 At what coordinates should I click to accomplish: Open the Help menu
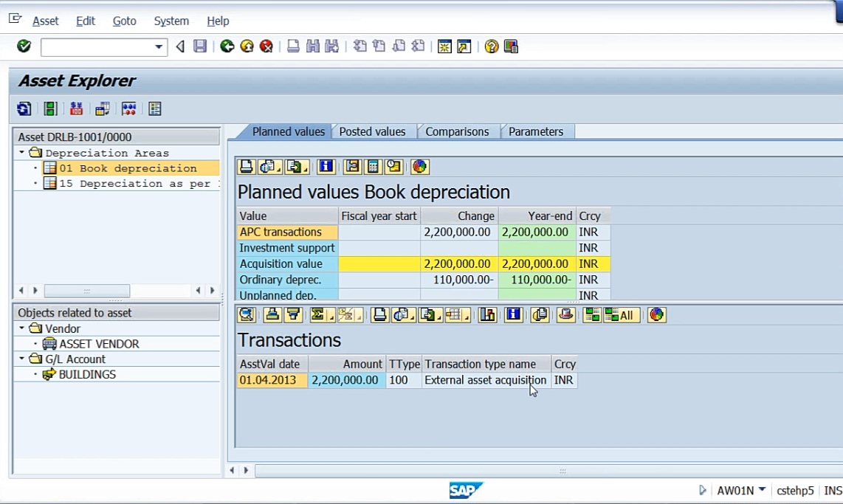pyautogui.click(x=218, y=21)
